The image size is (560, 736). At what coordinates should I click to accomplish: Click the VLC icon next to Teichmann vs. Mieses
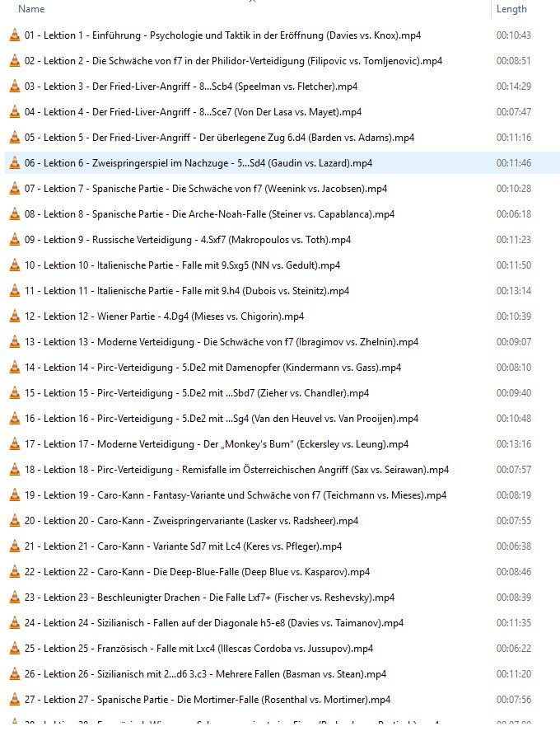pyautogui.click(x=15, y=495)
